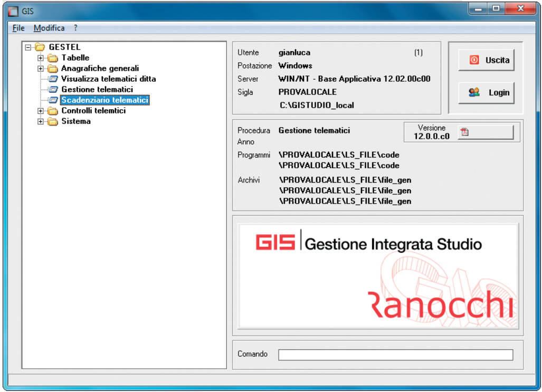Close the GIS window

point(520,8)
